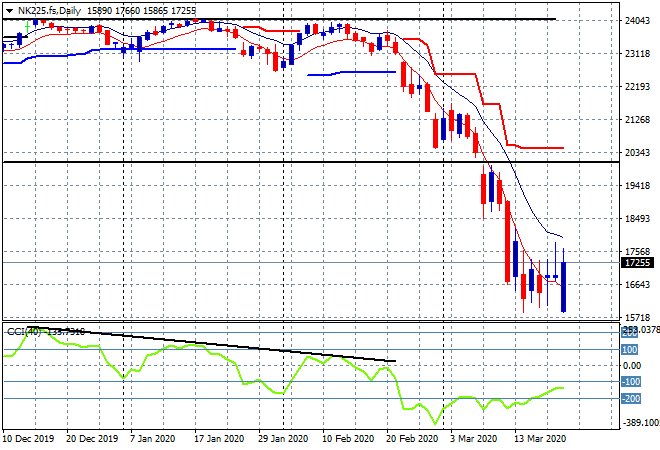
Task: Select the price axis label 22193
Action: click(637, 86)
